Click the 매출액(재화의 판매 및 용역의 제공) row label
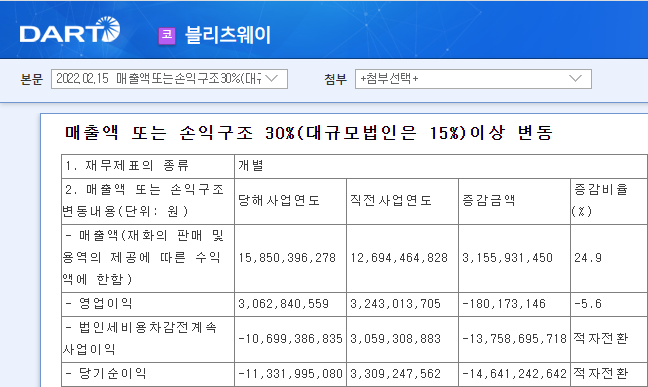 point(148,258)
